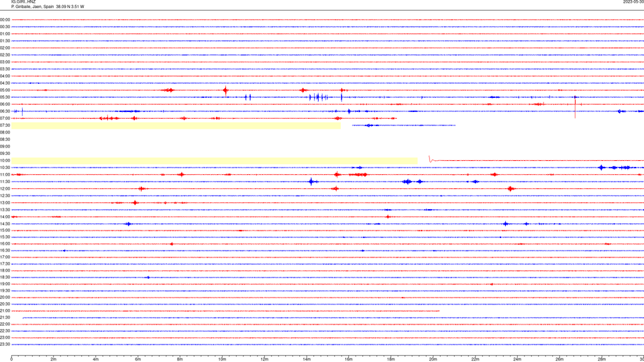Screen dimensions: 644x362
Task: Click the 28m tick on the minute axis
Action: 602,359
